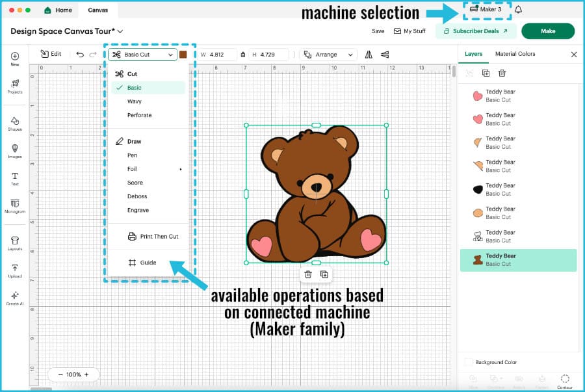This screenshot has height=392, width=585.
Task: Choose Print Then Cut operation
Action: coord(153,237)
